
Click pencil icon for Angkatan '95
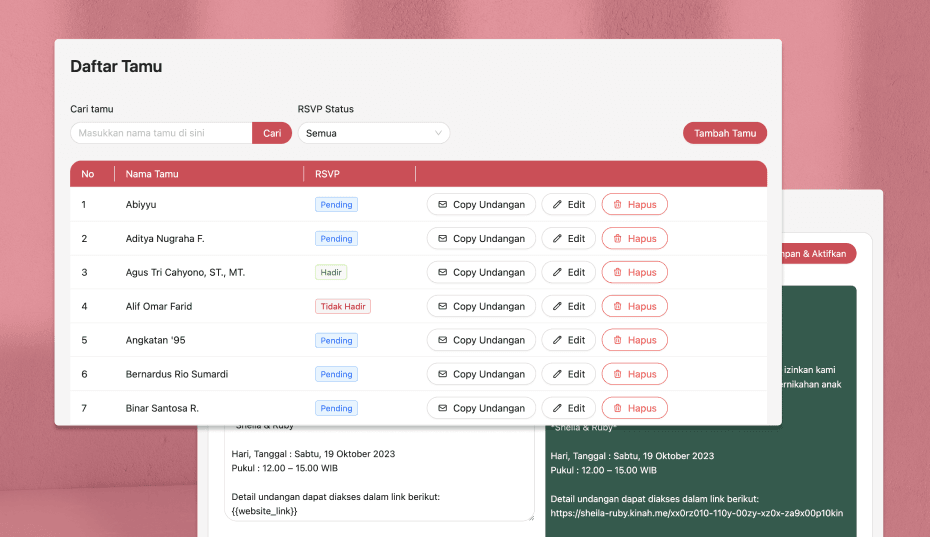(x=557, y=341)
